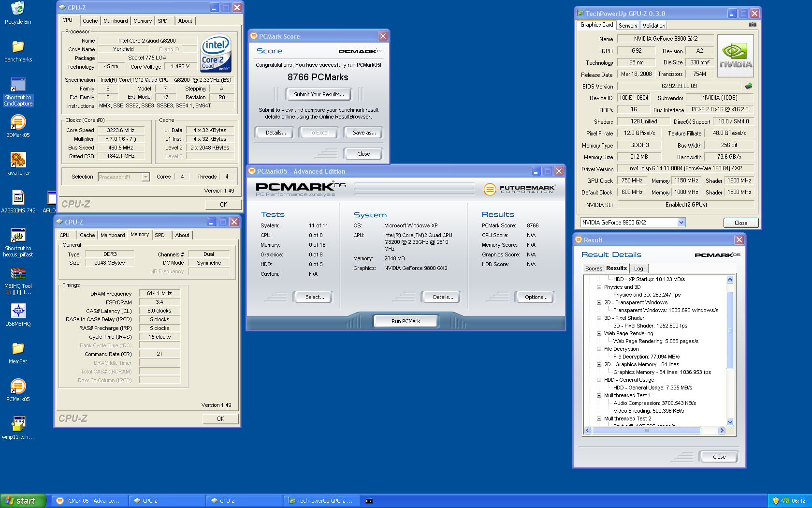Open the Scores tab in Result window
Viewport: 812px width, 508px height.
point(594,269)
